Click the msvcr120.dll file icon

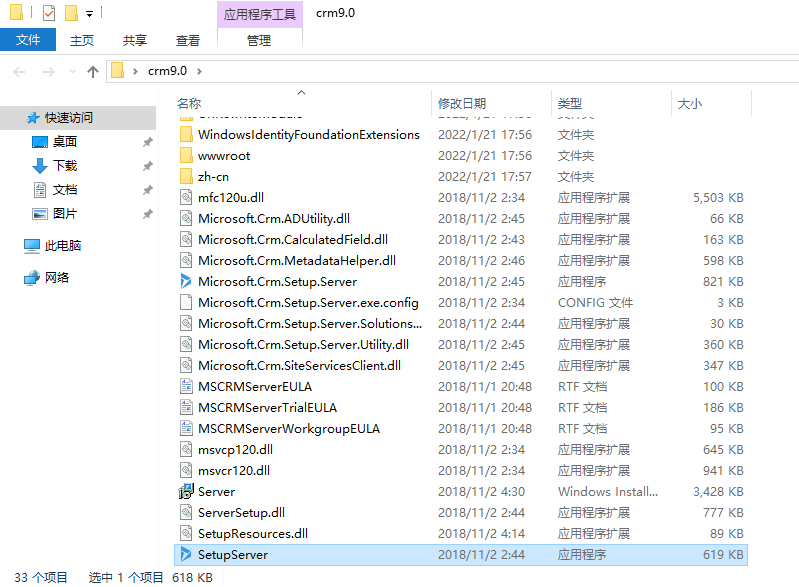186,470
